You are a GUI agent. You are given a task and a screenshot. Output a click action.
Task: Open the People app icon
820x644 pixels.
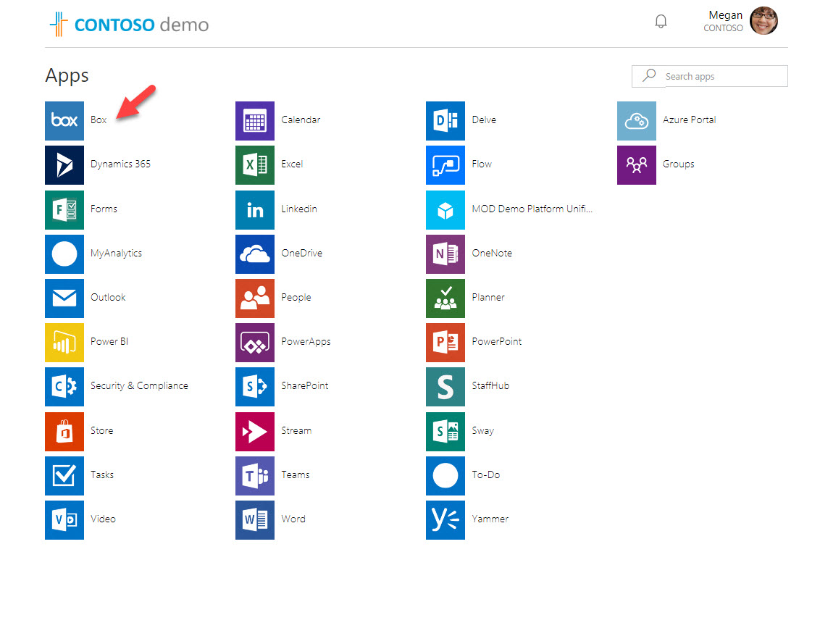click(255, 298)
